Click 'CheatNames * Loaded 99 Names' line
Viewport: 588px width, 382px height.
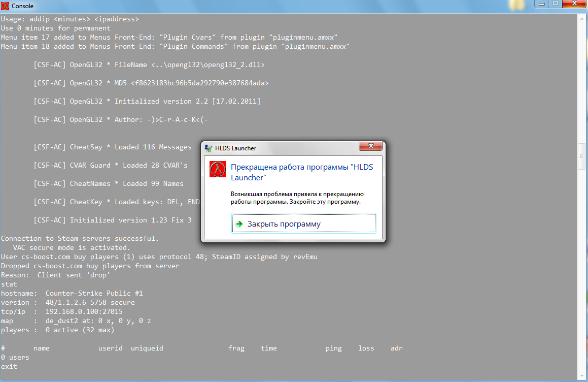109,184
